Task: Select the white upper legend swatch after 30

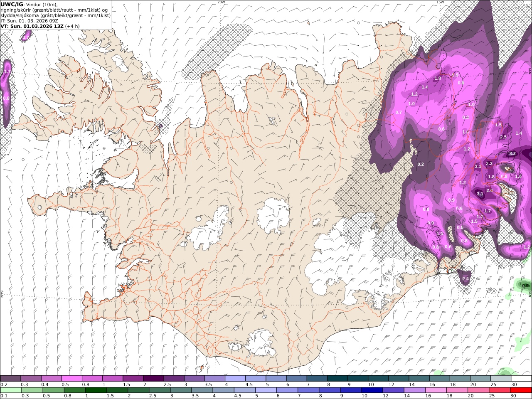Action: (521, 378)
